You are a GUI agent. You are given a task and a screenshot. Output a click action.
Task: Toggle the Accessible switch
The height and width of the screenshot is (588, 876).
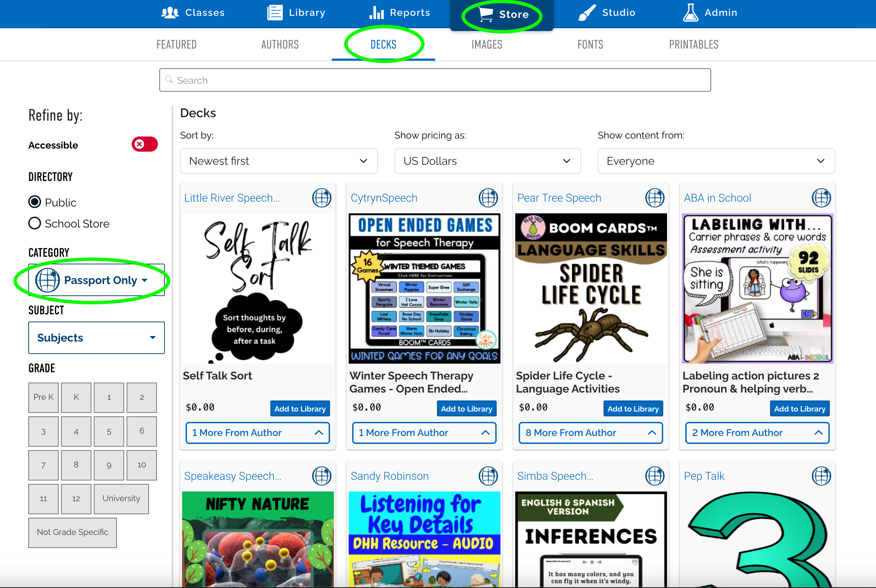145,144
